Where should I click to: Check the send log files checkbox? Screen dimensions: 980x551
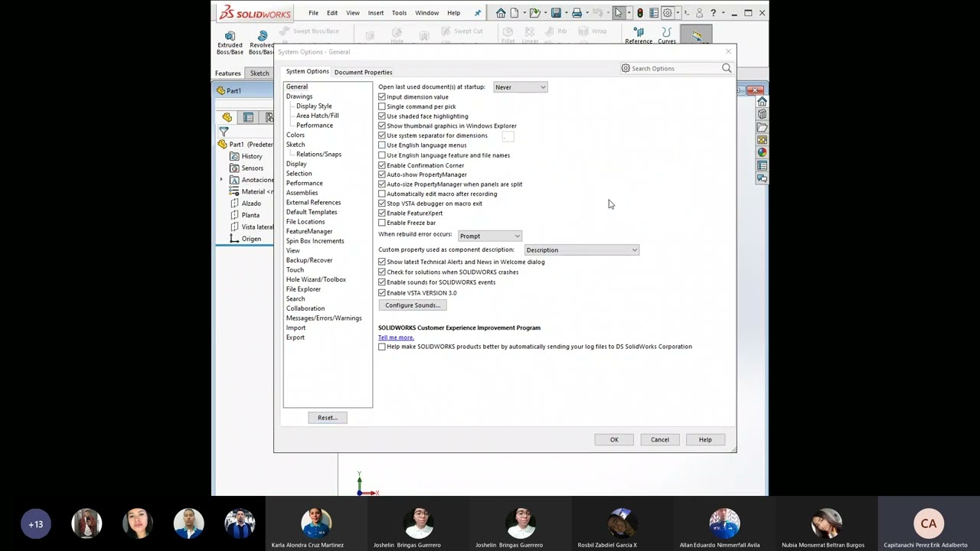point(382,347)
